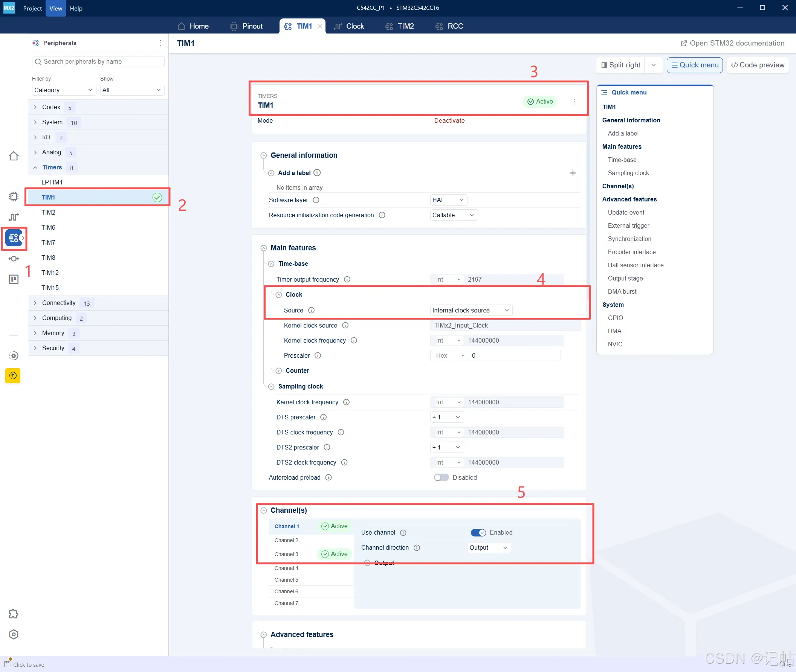The width and height of the screenshot is (796, 672).
Task: Open the Clock waveform icon in sidebar
Action: pos(14,217)
